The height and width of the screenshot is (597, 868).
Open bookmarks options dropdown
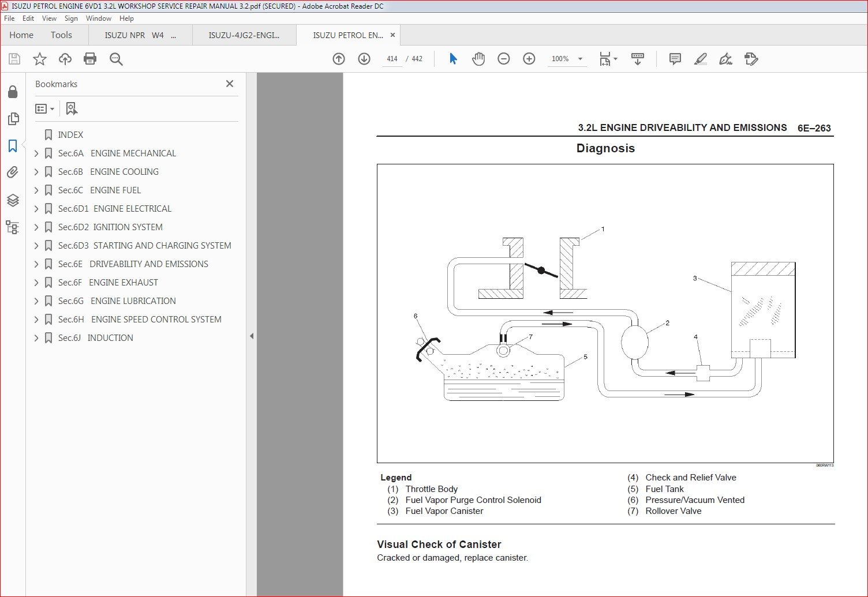click(x=45, y=108)
